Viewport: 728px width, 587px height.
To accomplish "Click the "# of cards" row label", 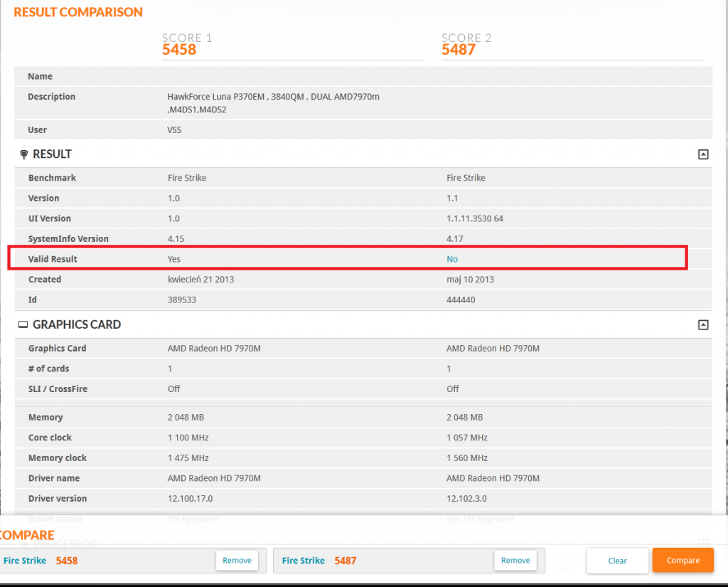I will 48,369.
